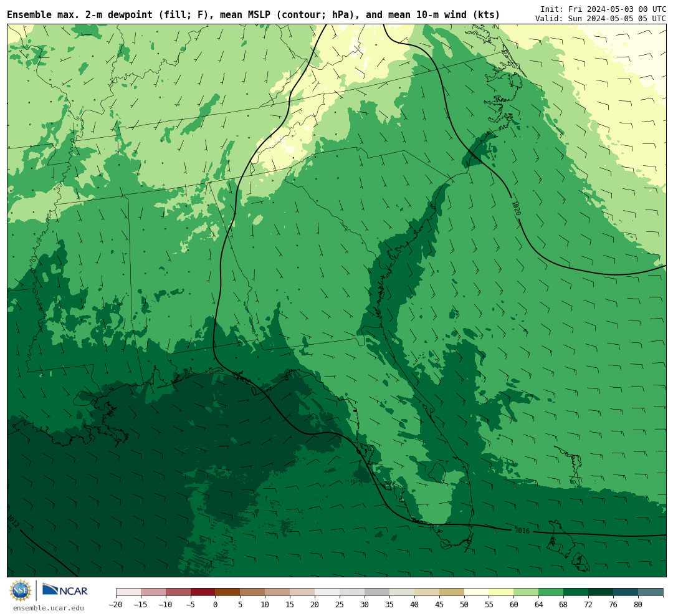Pick the colorbar swatch between 50 and 55
This screenshot has height=616, width=673.
477,592
